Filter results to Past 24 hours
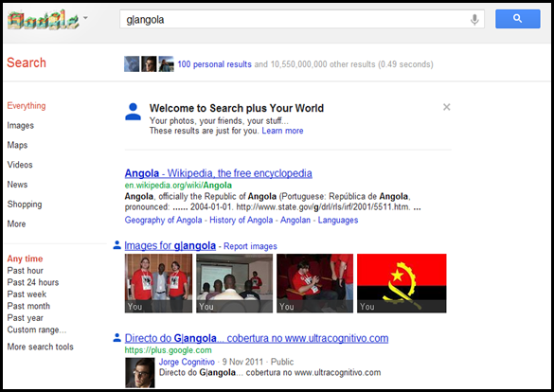 tap(33, 282)
